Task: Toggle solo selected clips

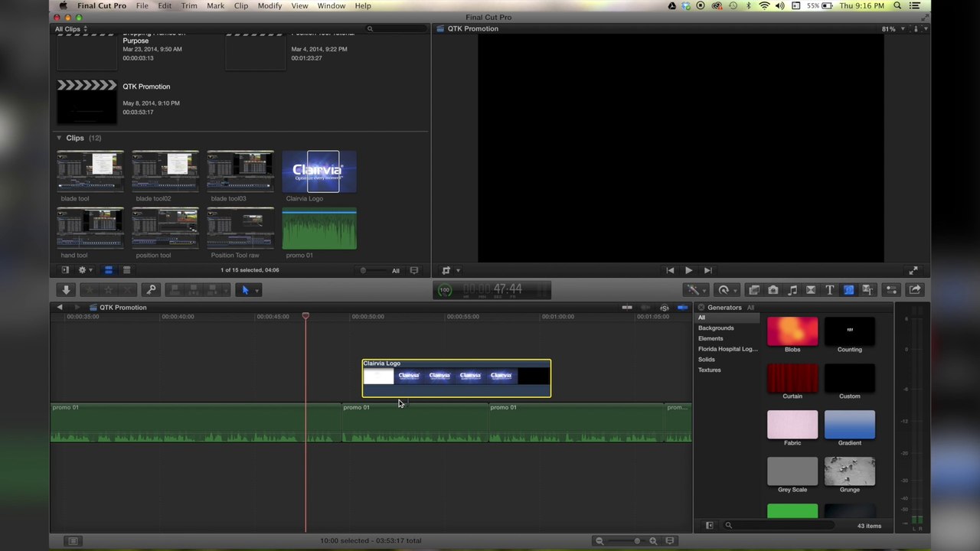Action: pos(665,308)
